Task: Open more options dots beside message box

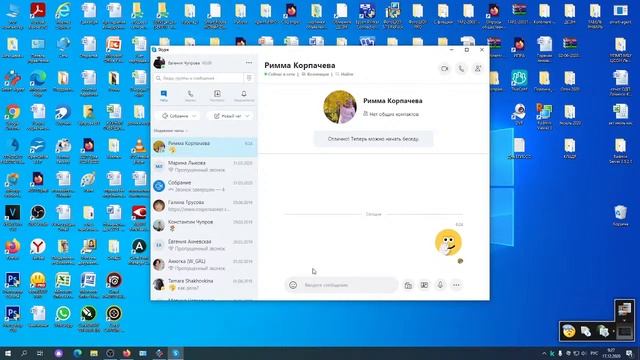Action: [x=456, y=285]
